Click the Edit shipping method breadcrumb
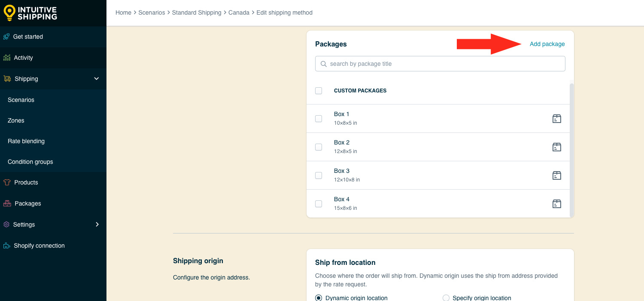Screen dimensions: 644x301 (x=284, y=12)
